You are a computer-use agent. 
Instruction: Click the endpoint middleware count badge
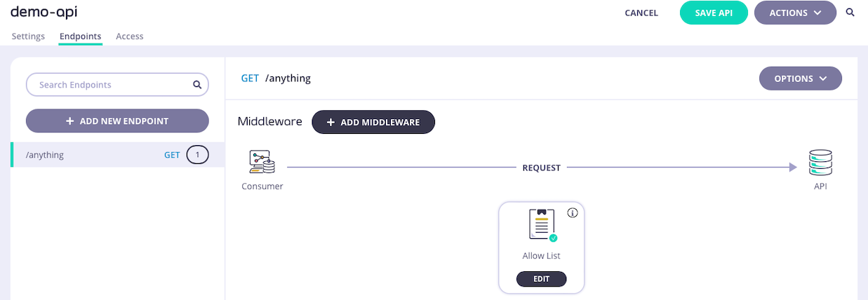(197, 155)
